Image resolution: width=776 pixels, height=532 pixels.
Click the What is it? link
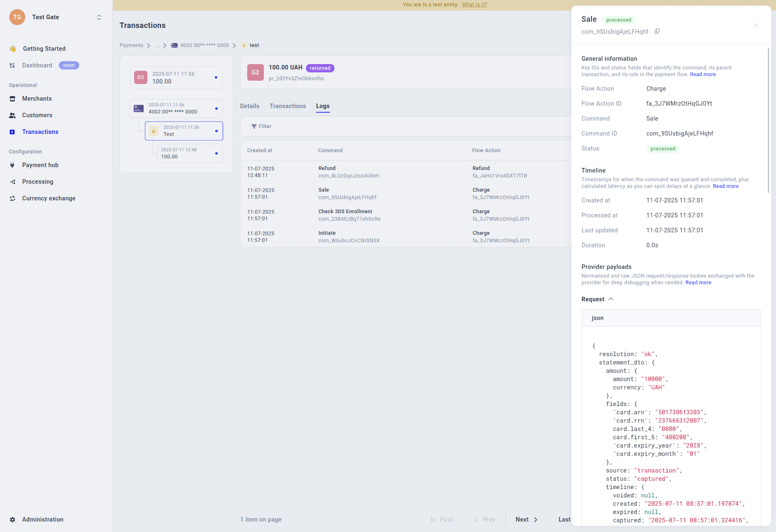tap(474, 5)
